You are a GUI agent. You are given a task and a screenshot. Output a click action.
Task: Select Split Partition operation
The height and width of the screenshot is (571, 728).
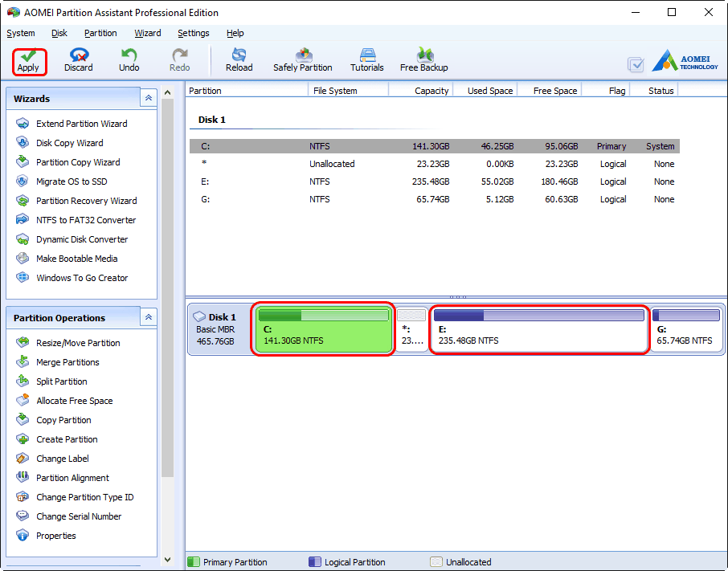(51, 381)
